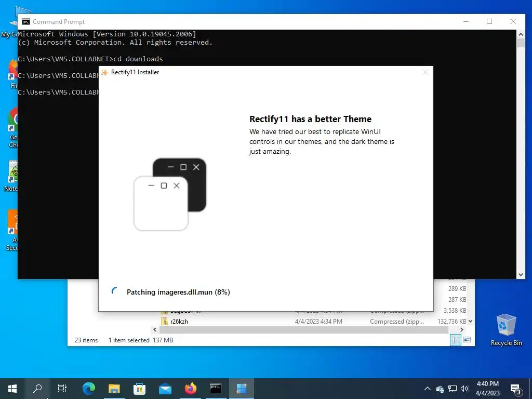The width and height of the screenshot is (532, 399).
Task: Click the 'Patching imageres.dll.mun (8%)' status
Action: coord(178,292)
